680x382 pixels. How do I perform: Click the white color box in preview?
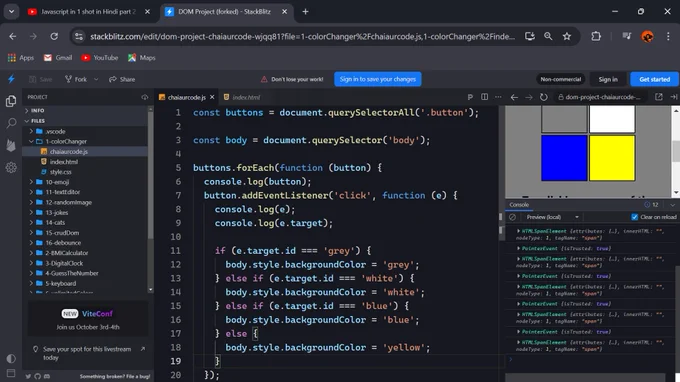(x=612, y=119)
